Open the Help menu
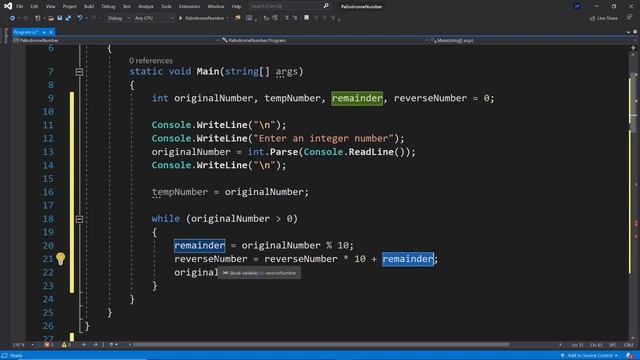This screenshot has height=360, width=640. (236, 7)
